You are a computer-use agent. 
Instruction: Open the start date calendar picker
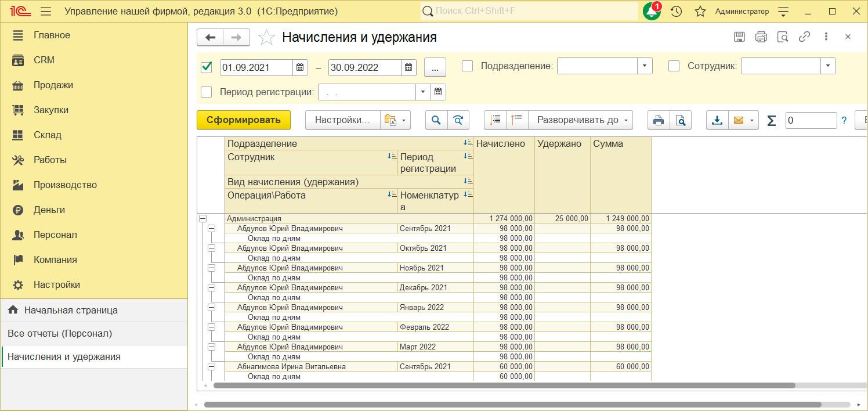300,67
